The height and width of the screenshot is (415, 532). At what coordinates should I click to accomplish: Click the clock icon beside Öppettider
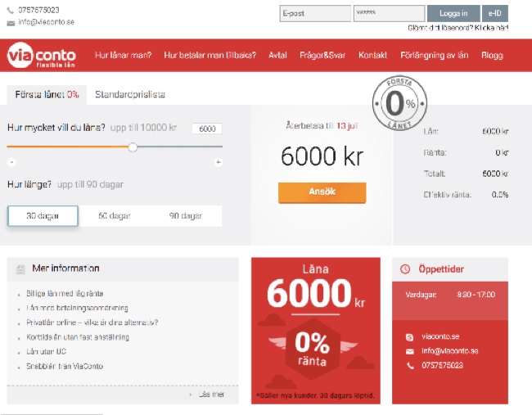(x=405, y=269)
